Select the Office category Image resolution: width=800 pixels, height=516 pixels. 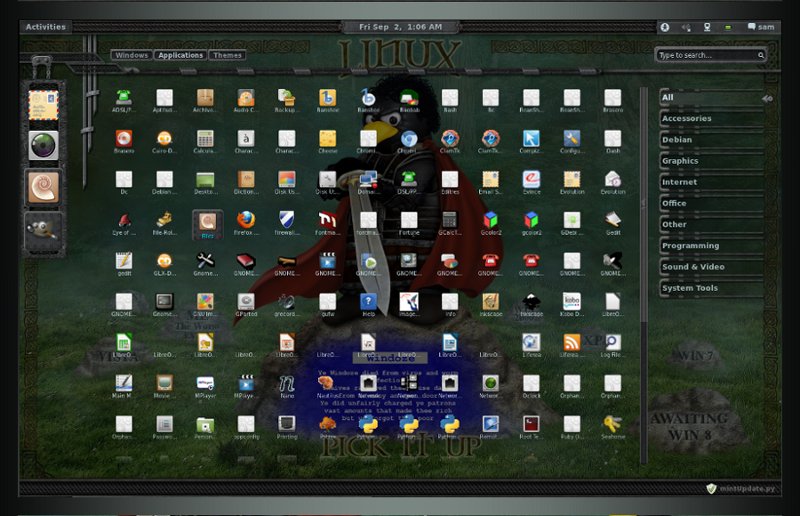[x=712, y=203]
